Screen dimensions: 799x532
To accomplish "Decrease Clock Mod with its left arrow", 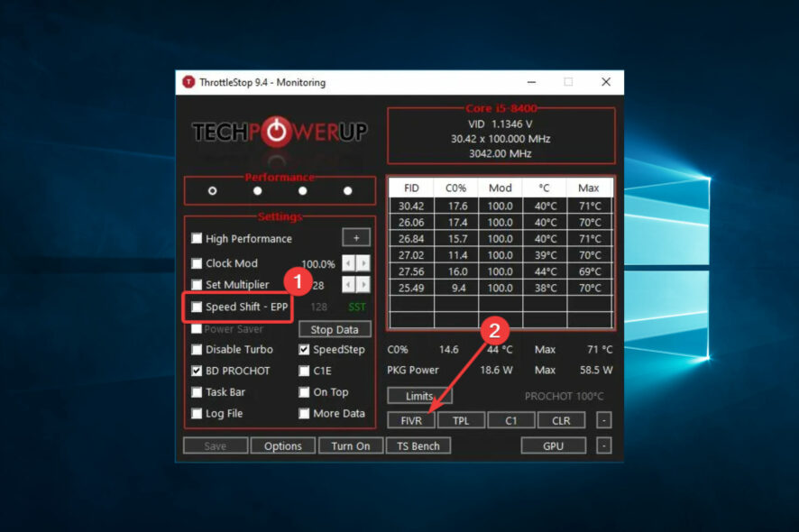I will tap(348, 263).
